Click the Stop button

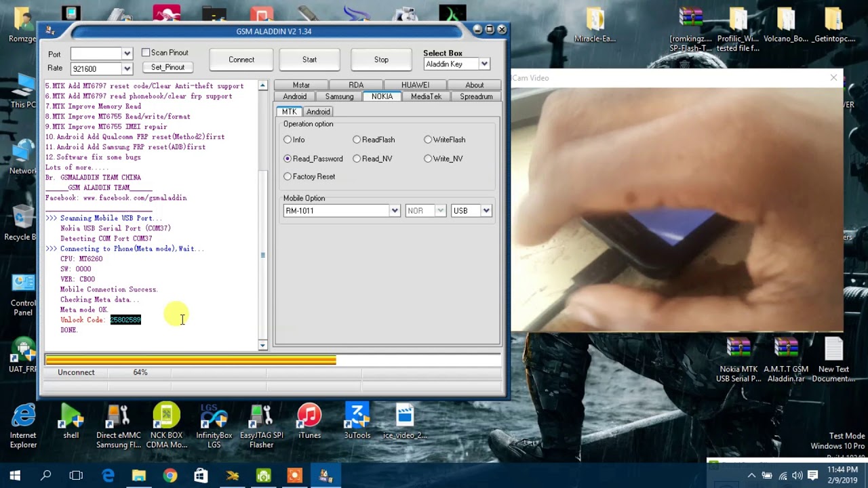pos(381,60)
